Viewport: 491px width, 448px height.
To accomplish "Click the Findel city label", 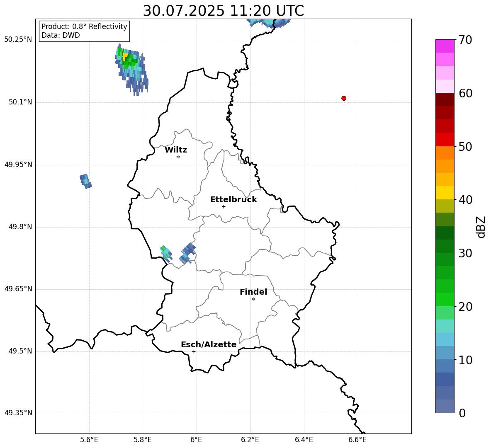I will (x=253, y=292).
